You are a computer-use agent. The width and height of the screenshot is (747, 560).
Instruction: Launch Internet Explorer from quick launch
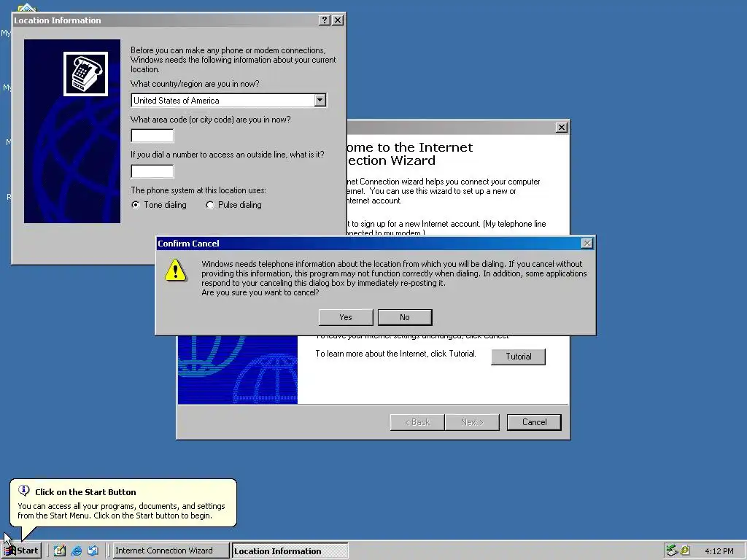click(x=76, y=551)
